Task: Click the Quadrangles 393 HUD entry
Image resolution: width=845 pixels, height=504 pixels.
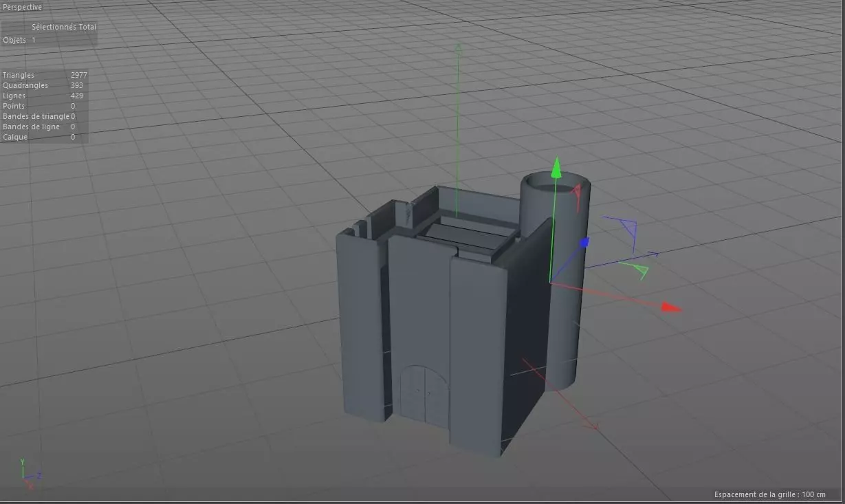Action: [x=45, y=85]
